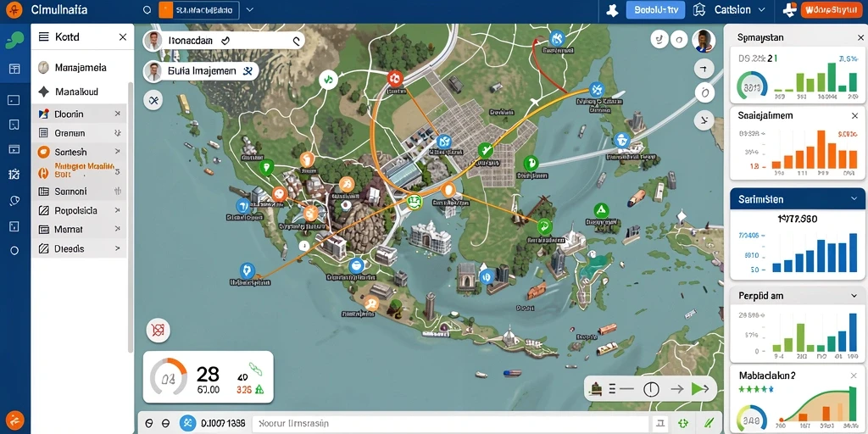Click the blue tools icon in bottom bar
Screen dimensions: 868x434
(188, 424)
